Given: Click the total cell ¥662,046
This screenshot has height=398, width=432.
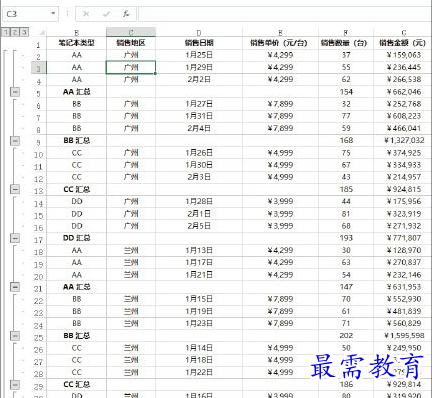Looking at the screenshot, I should click(x=403, y=92).
